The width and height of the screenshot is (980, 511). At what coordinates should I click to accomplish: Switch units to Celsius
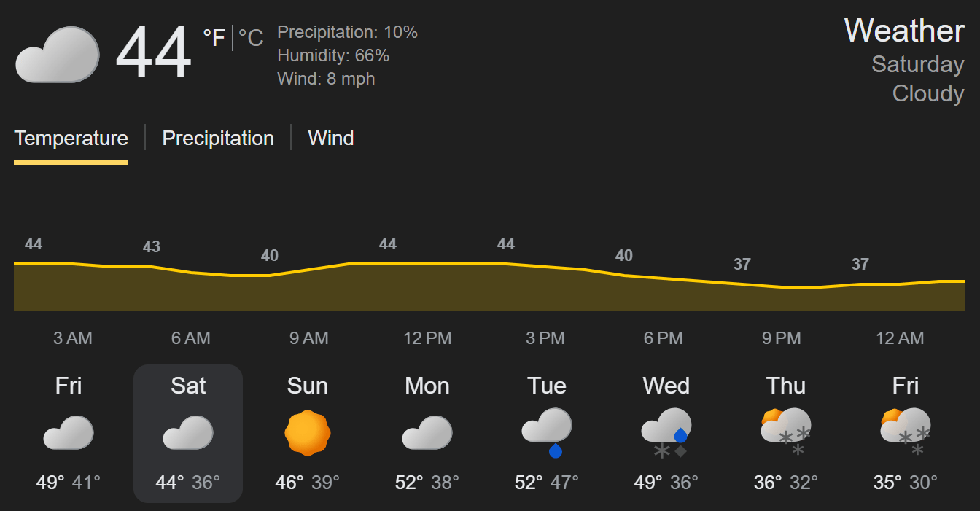[x=251, y=38]
